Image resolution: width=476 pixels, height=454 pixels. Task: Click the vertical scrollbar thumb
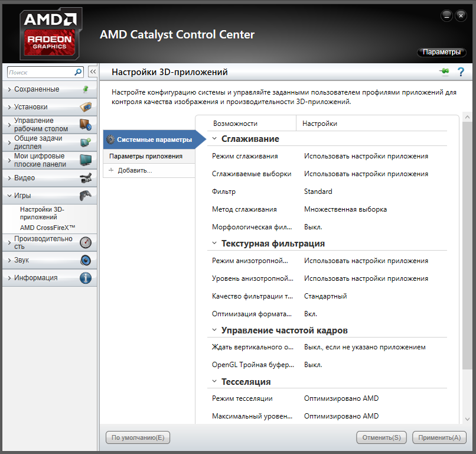pos(467,245)
